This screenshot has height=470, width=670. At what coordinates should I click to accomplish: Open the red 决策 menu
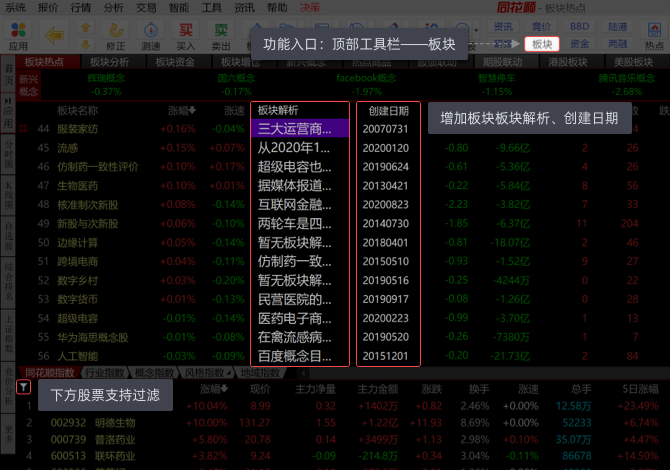coord(310,8)
